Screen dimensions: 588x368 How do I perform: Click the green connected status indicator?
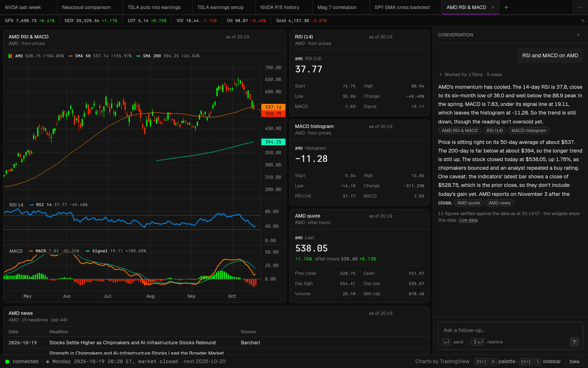click(7, 361)
